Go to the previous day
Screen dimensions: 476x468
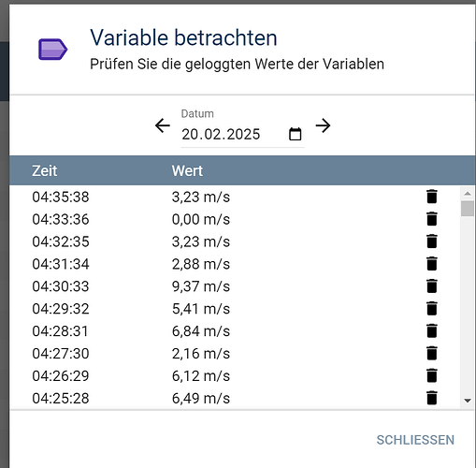[x=163, y=125]
